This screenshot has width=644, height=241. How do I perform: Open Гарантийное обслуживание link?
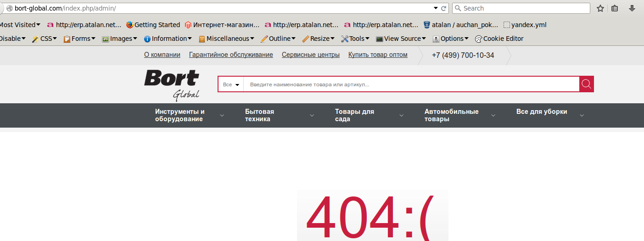231,55
